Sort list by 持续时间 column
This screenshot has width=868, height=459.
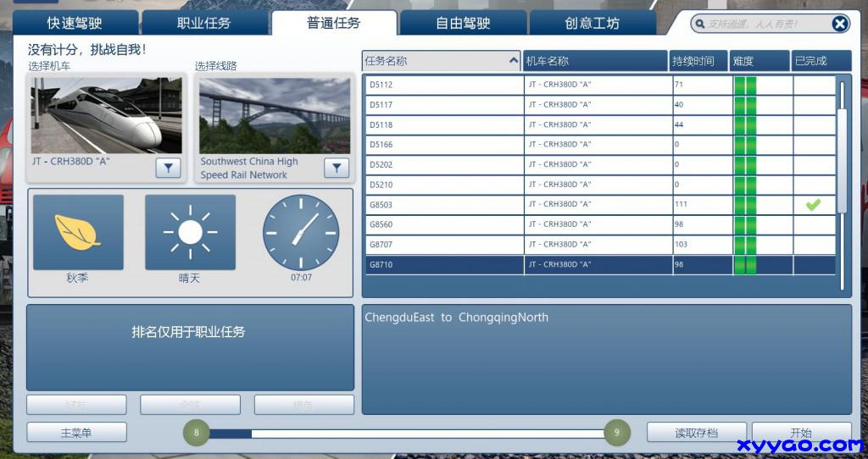tap(698, 61)
